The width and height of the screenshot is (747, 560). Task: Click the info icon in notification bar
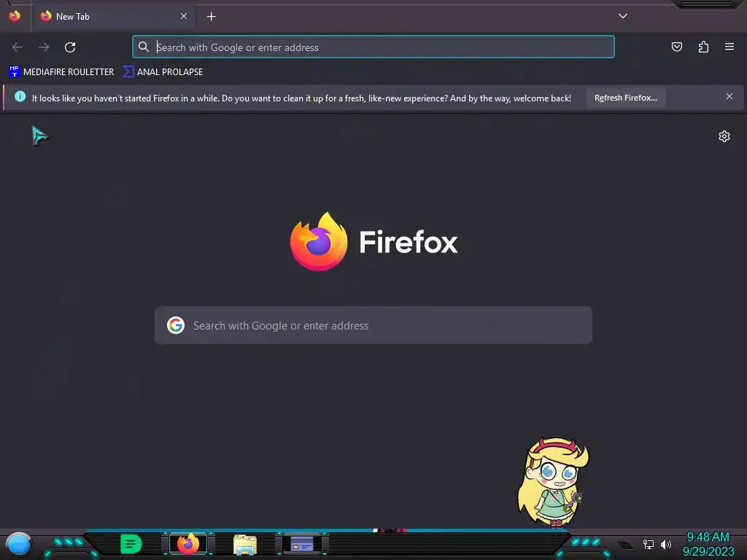click(20, 97)
